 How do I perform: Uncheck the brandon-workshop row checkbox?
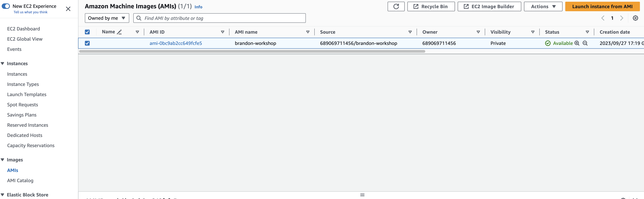point(87,43)
